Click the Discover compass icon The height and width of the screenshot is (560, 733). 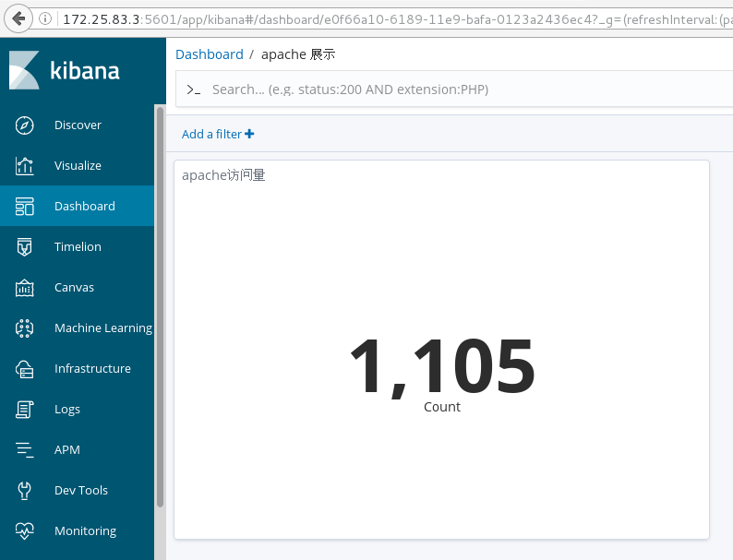pyautogui.click(x=24, y=125)
